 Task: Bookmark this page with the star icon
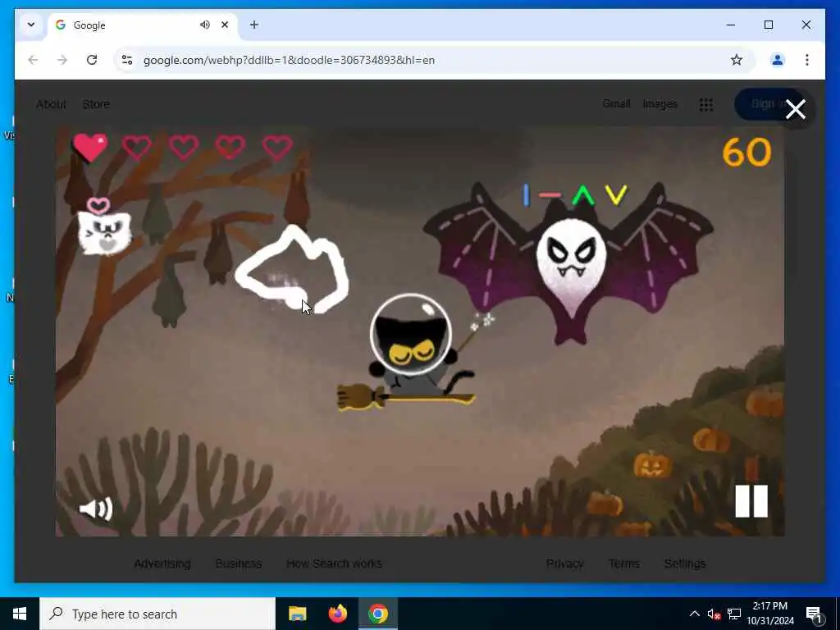736,60
